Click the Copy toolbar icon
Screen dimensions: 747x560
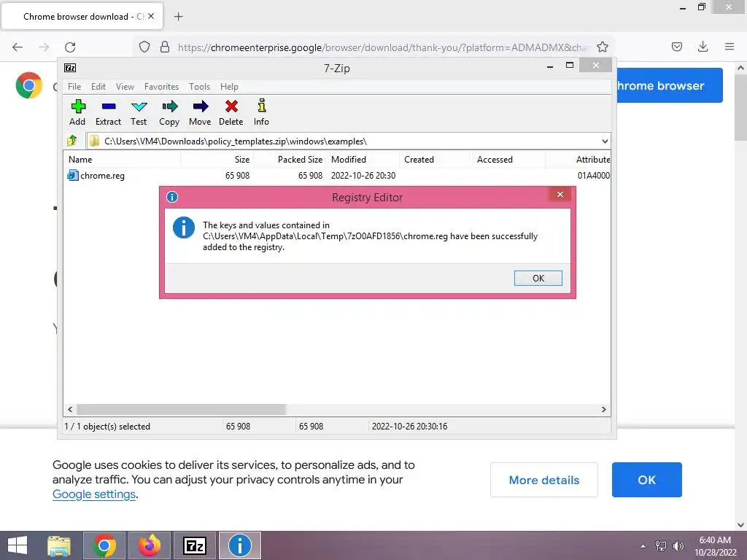click(169, 106)
